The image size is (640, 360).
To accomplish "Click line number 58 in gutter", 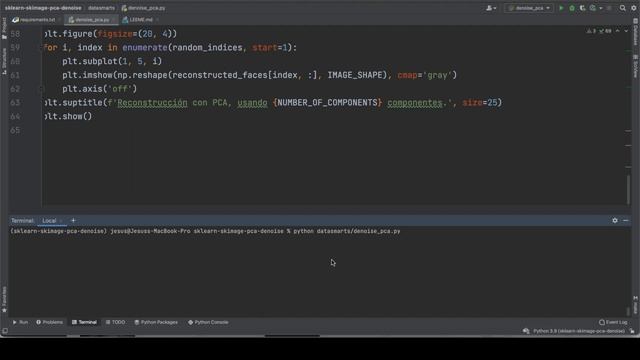I will [15, 34].
